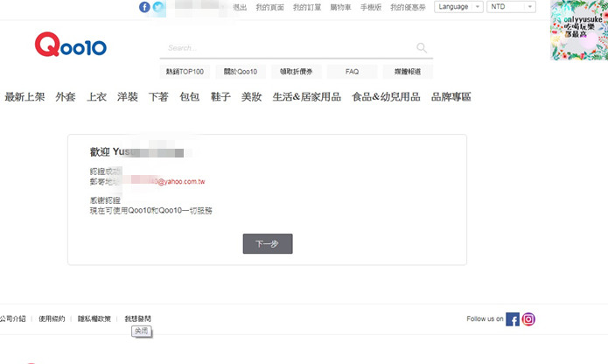This screenshot has height=364, width=608.
Task: Open the FAQ shortcut
Action: click(x=352, y=72)
